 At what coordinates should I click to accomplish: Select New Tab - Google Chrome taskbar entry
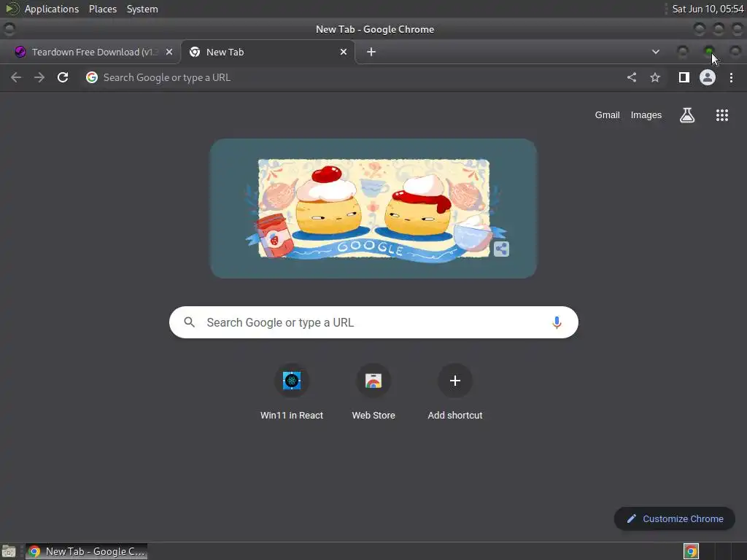[86, 551]
